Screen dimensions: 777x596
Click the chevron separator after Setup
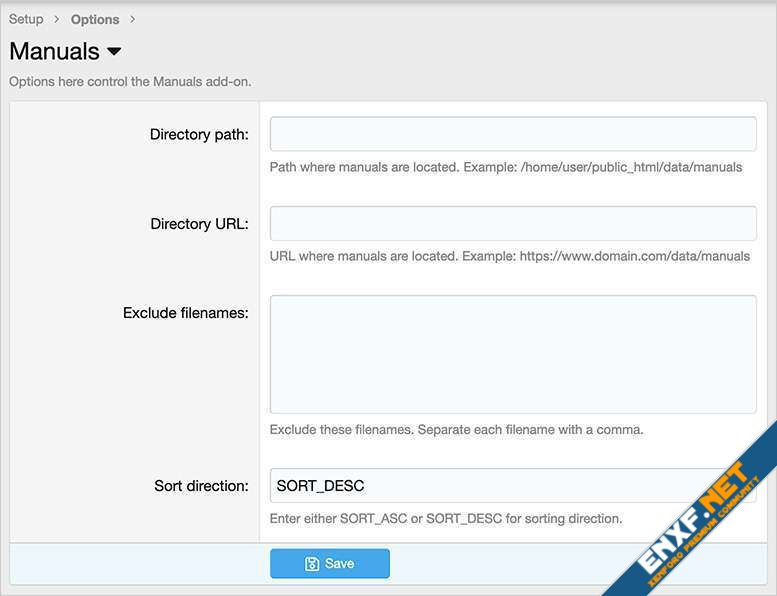pyautogui.click(x=57, y=19)
